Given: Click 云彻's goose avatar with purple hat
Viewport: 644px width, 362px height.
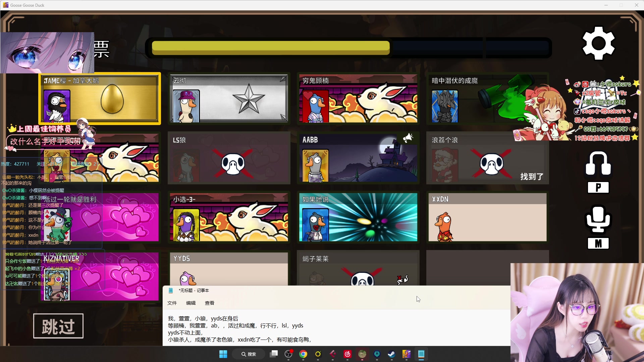Looking at the screenshot, I should [186, 106].
